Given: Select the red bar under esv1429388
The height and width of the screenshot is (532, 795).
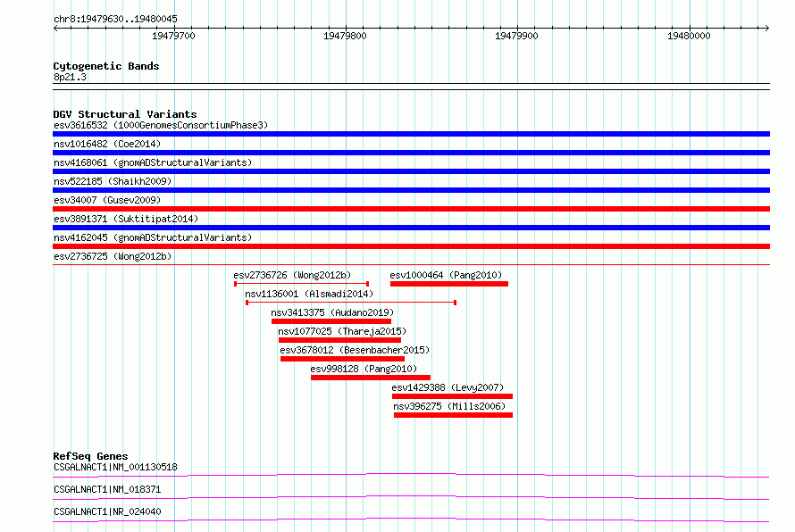Looking at the screenshot, I should (452, 396).
